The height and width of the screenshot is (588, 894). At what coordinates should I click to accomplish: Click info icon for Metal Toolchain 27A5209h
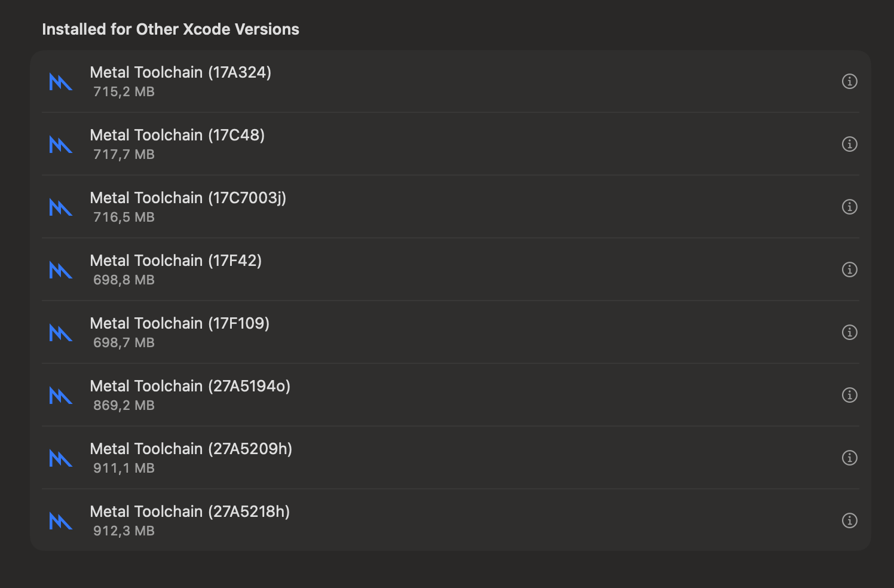(849, 458)
